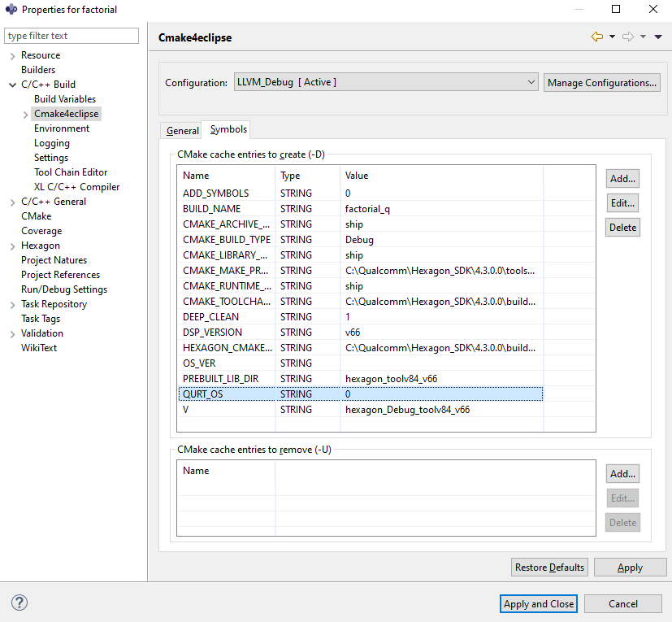Maximize the Properties for factorial window
Viewport: 672px width, 622px height.
(616, 9)
